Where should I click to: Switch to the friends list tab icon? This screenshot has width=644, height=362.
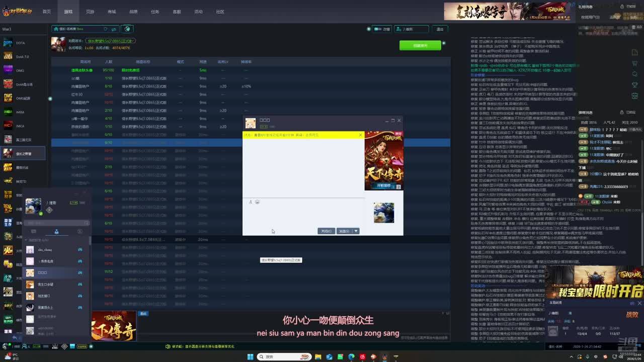coord(56,232)
